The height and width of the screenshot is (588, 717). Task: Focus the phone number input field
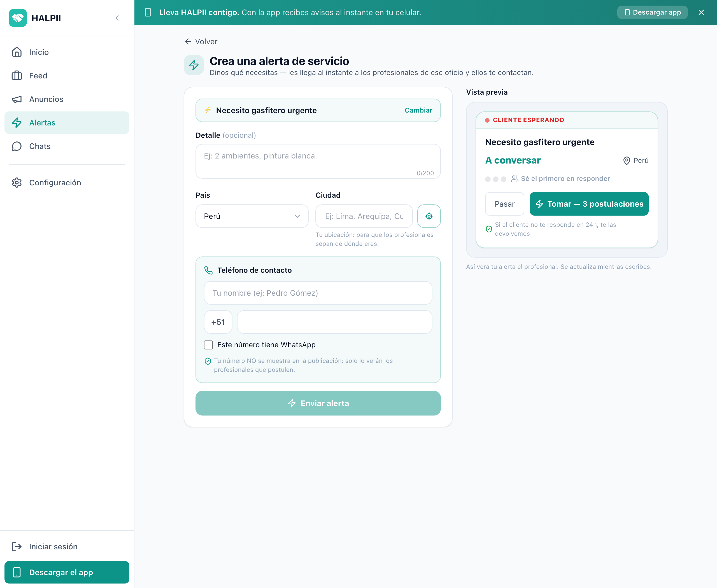coord(334,322)
